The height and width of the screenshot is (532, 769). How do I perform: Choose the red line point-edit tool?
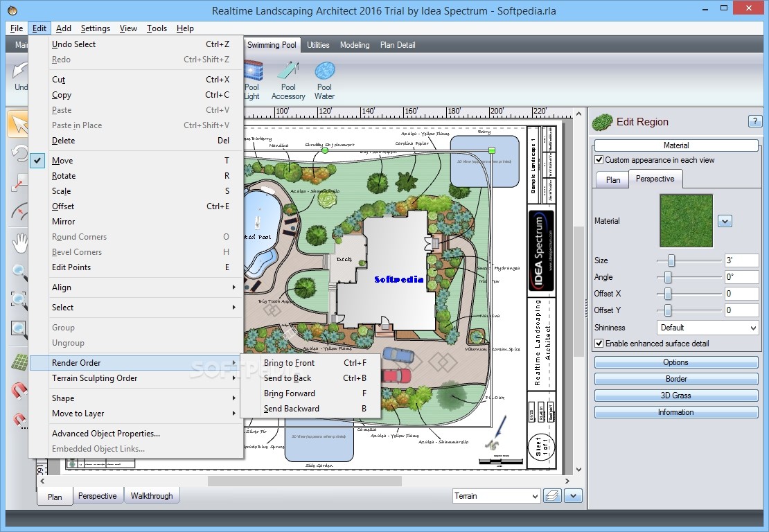[19, 183]
